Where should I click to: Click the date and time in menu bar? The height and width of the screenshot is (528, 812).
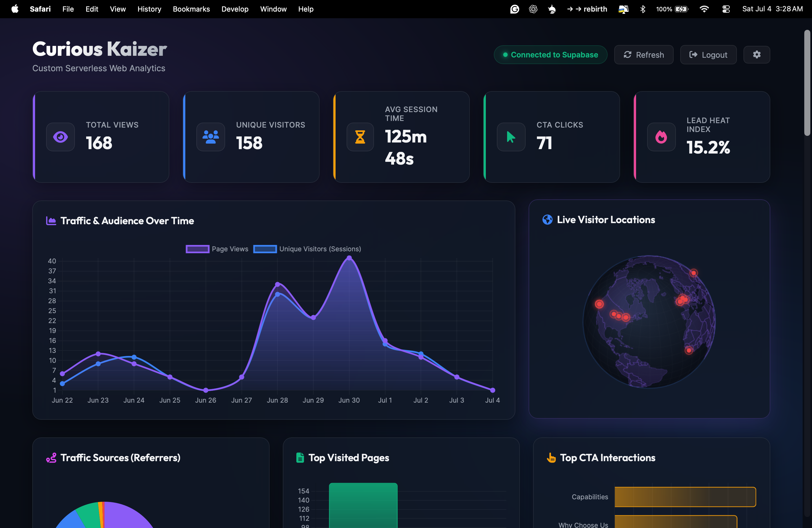[773, 9]
